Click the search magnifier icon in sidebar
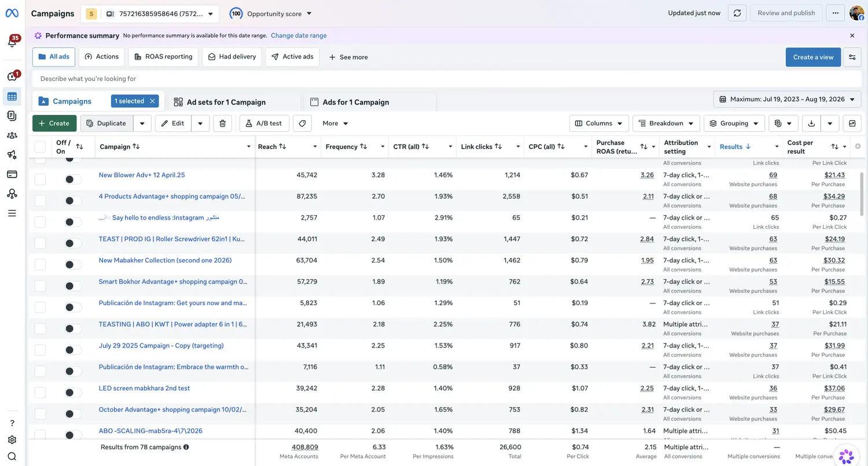The width and height of the screenshot is (868, 466). pos(12,456)
